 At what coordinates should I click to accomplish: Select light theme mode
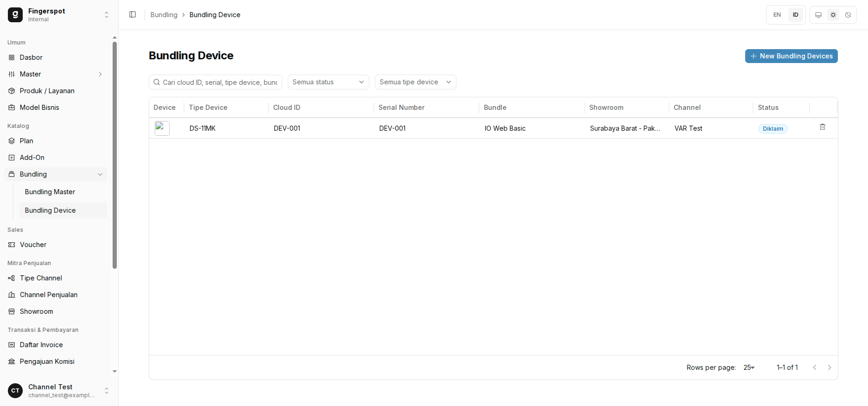point(833,15)
